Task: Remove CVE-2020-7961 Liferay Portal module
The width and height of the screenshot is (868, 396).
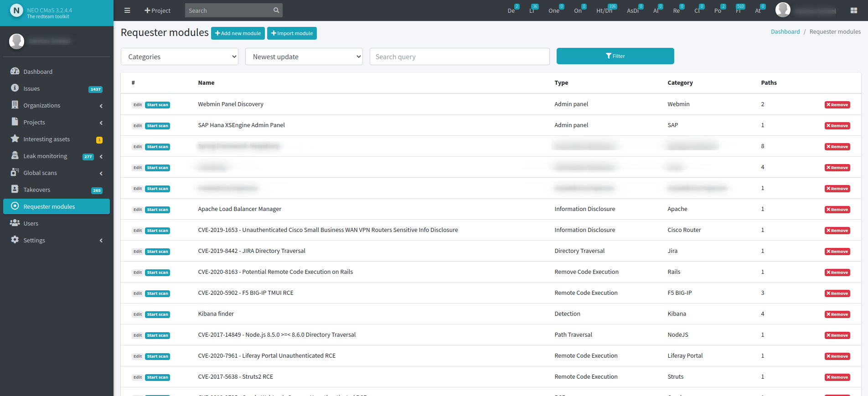Action: point(837,356)
